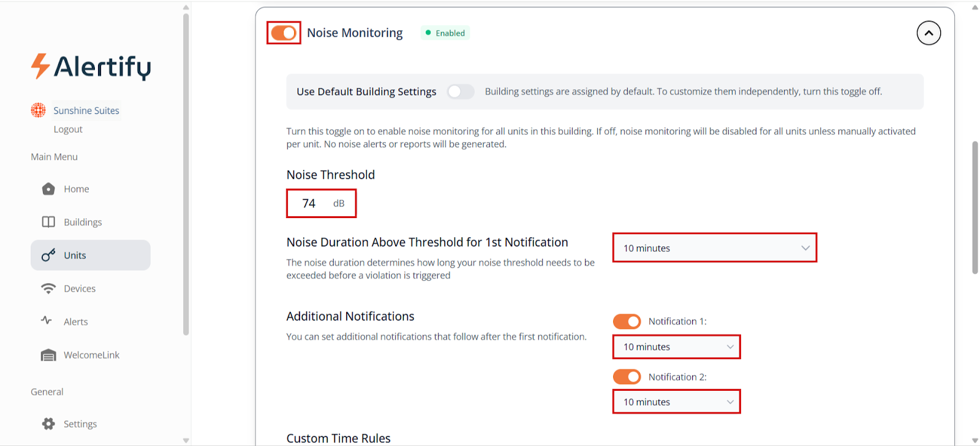Toggle off Notification 1 switch
The height and width of the screenshot is (446, 980).
[627, 322]
